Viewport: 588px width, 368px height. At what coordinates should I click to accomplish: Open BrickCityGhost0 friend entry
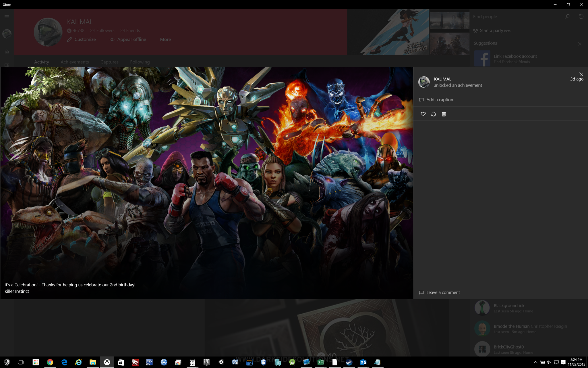(528, 349)
